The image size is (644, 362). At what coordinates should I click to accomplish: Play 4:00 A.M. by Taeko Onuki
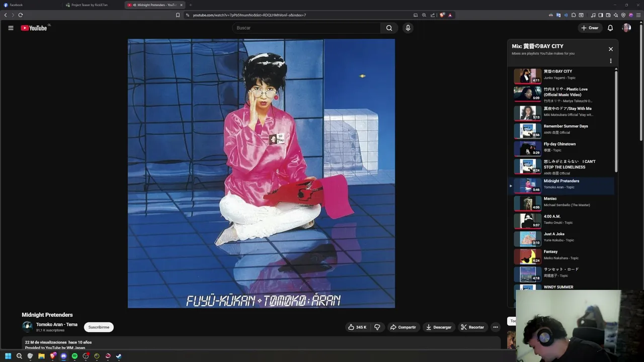[563, 220]
